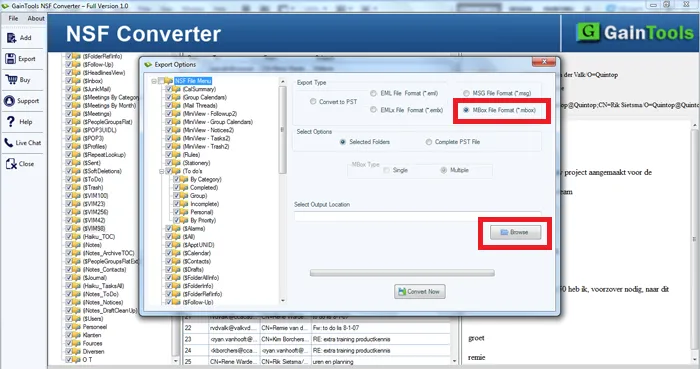Toggle the Fources checkbox in main tree
This screenshot has width=700, height=369.
click(69, 344)
